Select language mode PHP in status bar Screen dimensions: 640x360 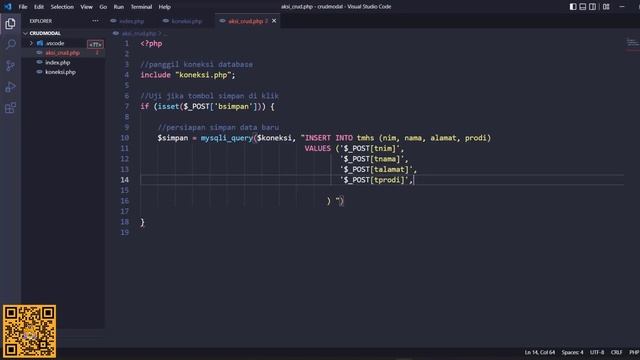tap(634, 352)
